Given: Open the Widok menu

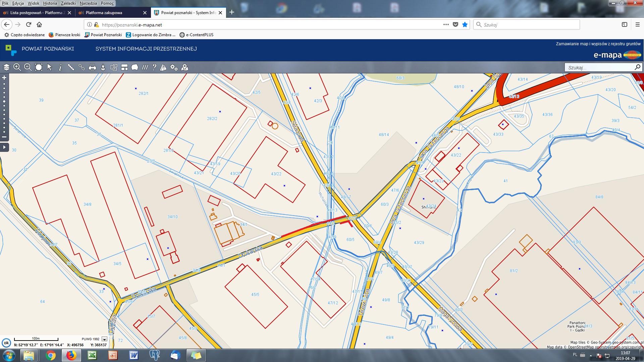Looking at the screenshot, I should (x=33, y=3).
